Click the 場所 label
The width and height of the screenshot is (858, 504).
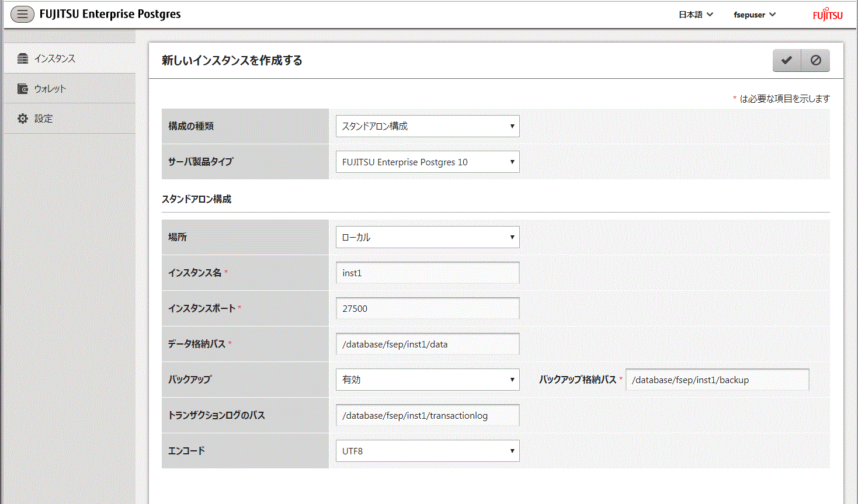point(178,237)
